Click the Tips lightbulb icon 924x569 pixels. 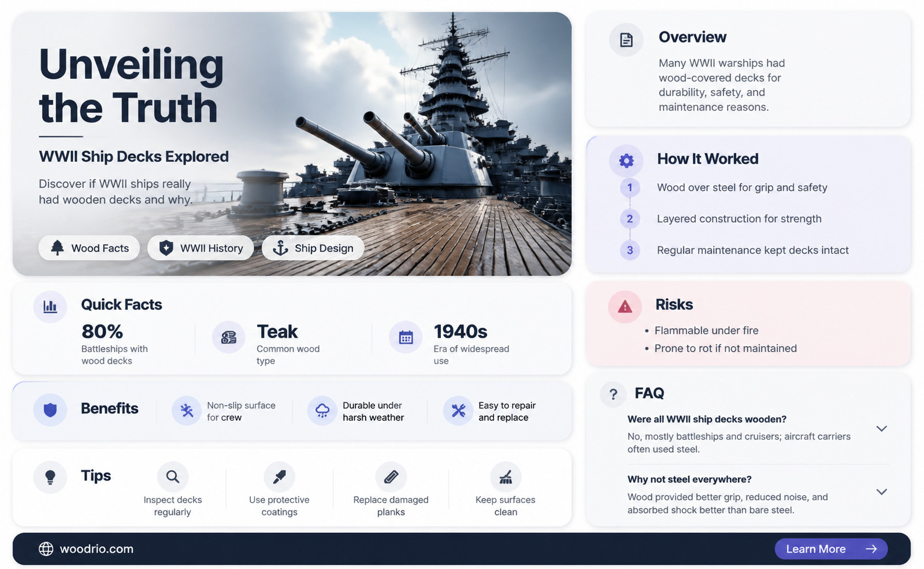click(x=50, y=477)
